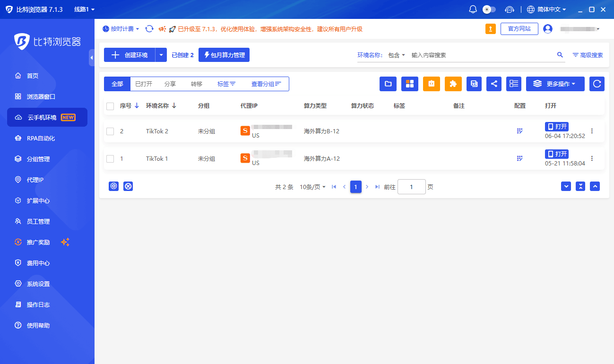
Task: Switch to 分享 tab
Action: pos(170,84)
